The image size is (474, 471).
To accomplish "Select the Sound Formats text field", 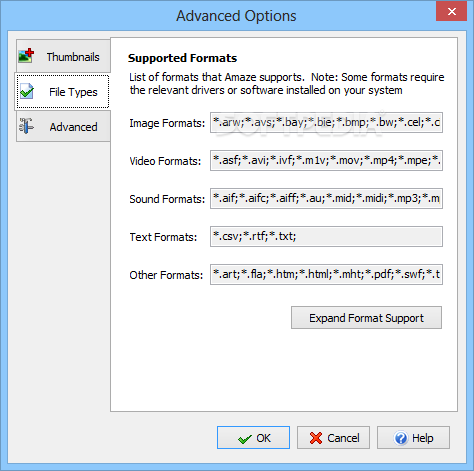I will [x=326, y=199].
